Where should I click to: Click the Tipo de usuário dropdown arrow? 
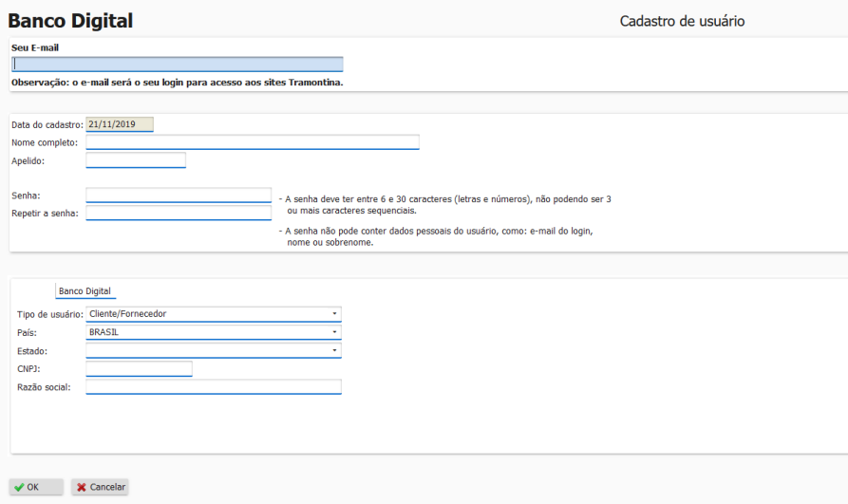click(334, 313)
